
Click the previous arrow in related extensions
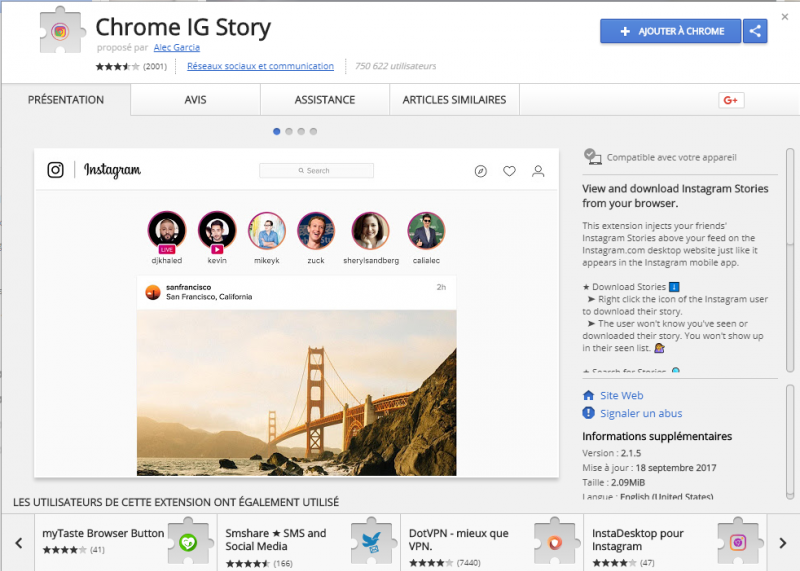(x=19, y=543)
